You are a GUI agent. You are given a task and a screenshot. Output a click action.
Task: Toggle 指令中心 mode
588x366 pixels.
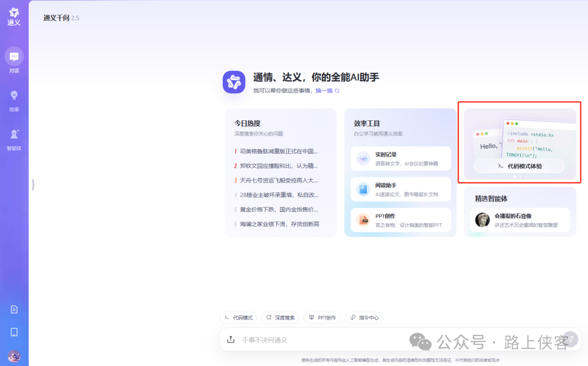click(x=364, y=318)
